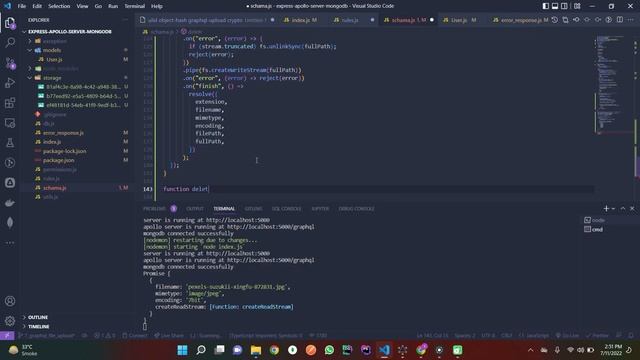Open Chrome from the taskbar
The image size is (640, 360).
point(274,350)
